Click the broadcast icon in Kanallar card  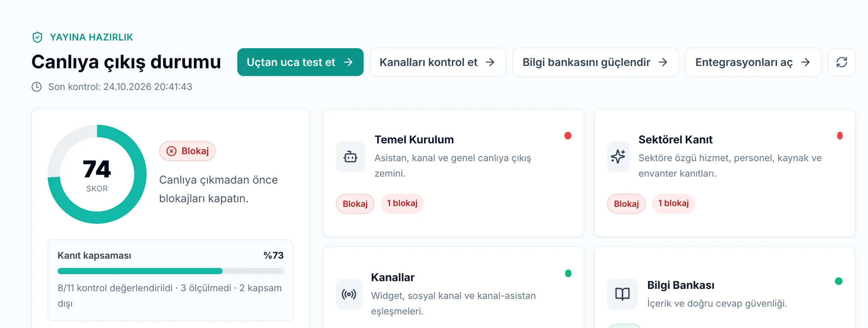click(349, 294)
